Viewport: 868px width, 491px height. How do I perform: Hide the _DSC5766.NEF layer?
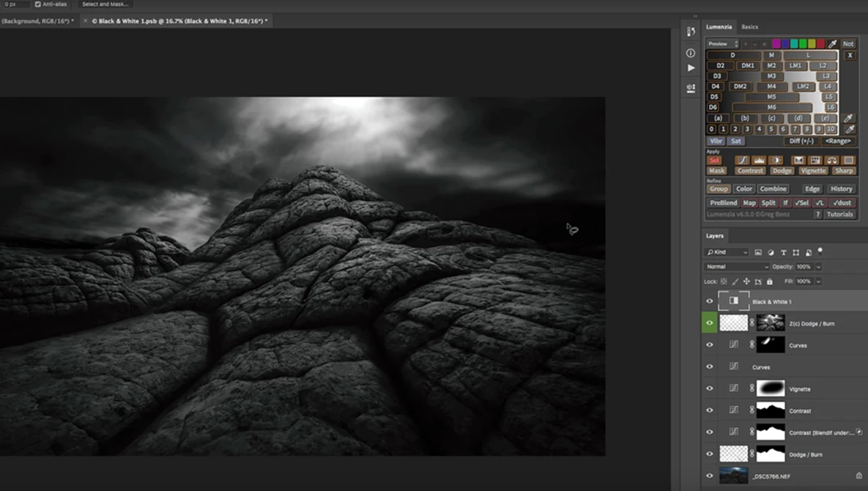pos(710,476)
